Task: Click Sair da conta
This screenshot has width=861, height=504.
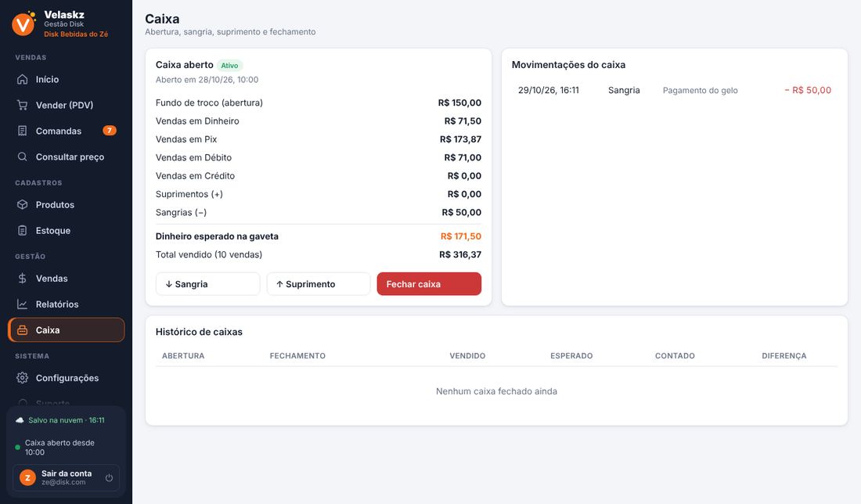Action: (66, 477)
